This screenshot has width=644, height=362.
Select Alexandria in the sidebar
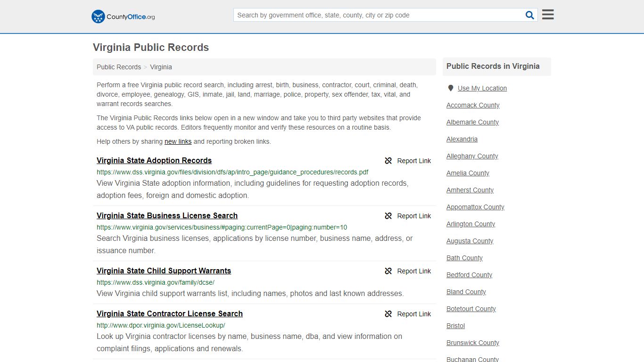tap(462, 139)
